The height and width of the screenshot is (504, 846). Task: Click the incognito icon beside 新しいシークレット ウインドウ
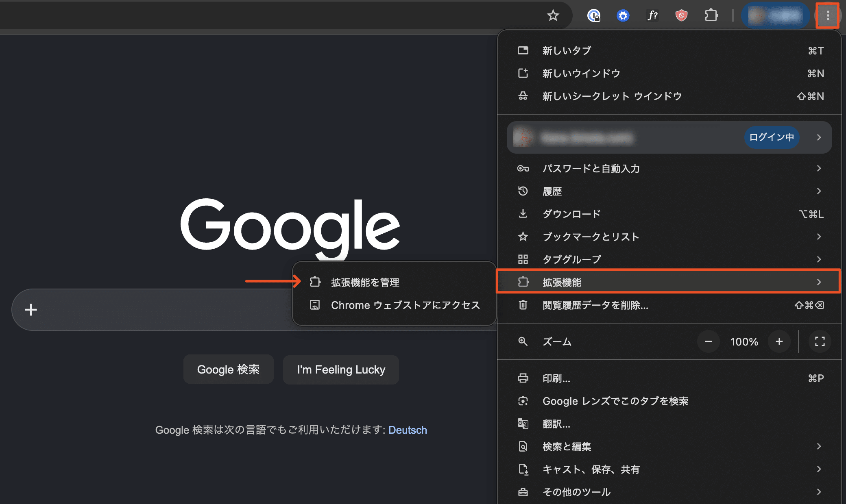pos(523,96)
